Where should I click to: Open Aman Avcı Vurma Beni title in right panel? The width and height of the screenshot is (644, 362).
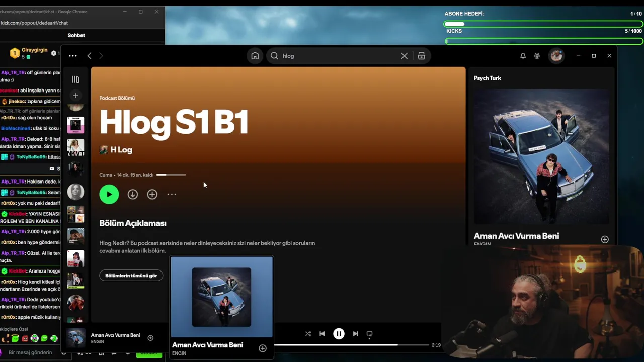pos(516,236)
